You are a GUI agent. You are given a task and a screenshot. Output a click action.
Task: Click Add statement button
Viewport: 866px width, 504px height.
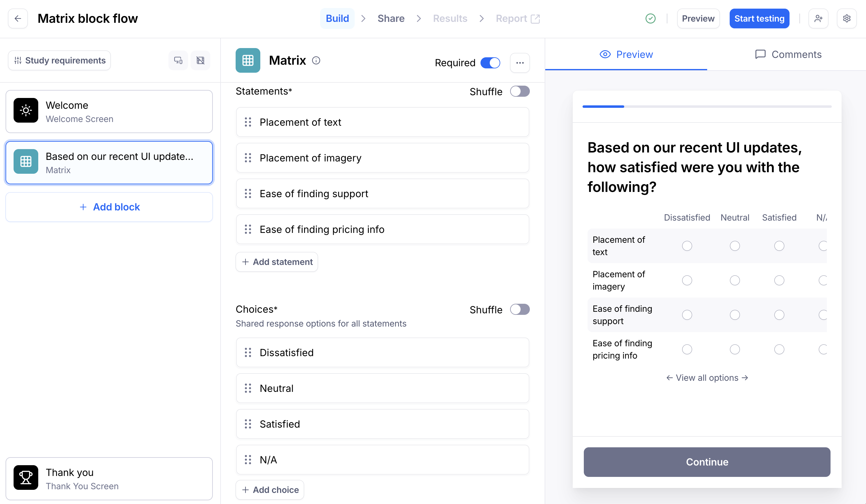tap(277, 262)
